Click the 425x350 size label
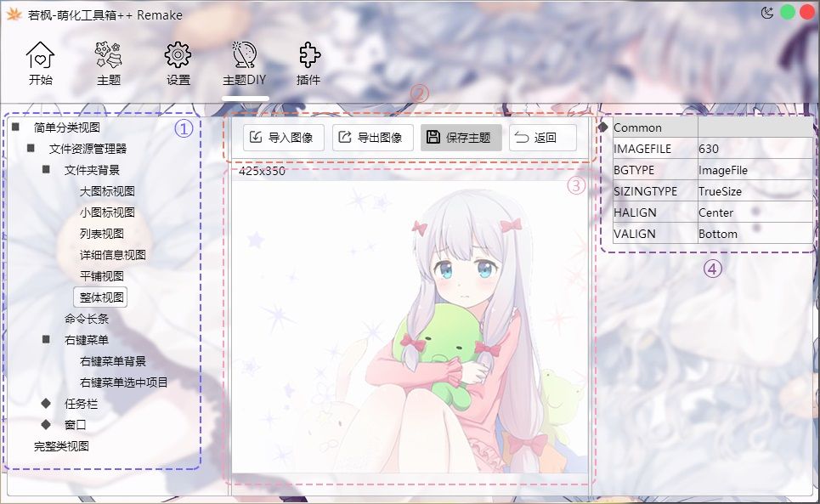The image size is (820, 504). point(262,171)
